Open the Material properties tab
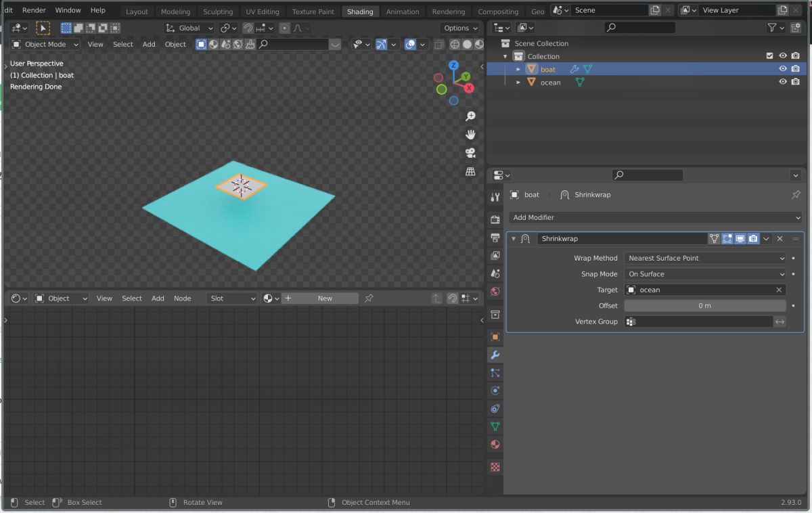The width and height of the screenshot is (812, 513). [495, 445]
